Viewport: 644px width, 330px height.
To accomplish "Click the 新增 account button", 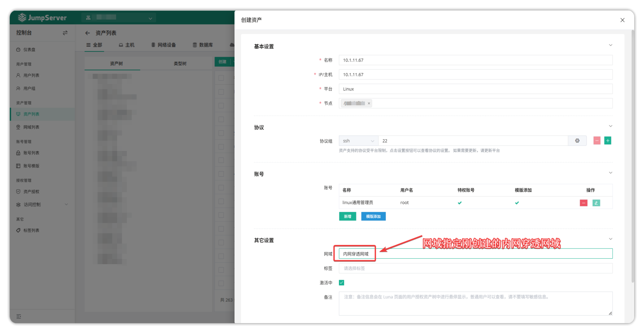I will 347,217.
